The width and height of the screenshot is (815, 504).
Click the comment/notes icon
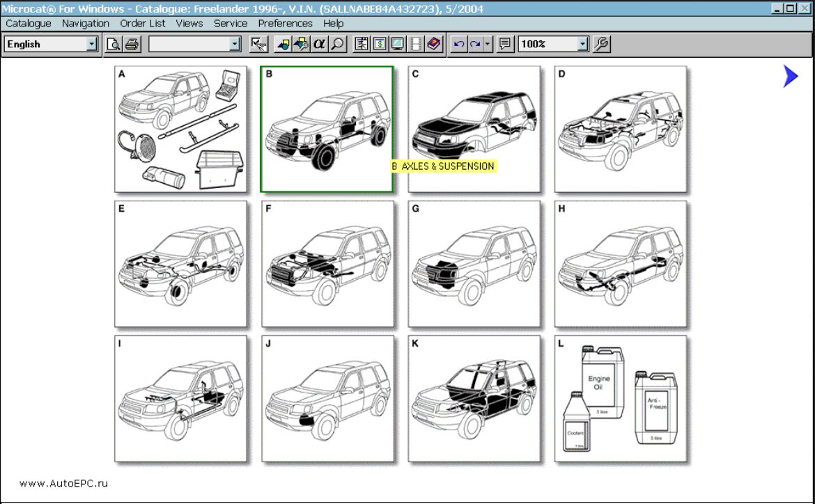click(505, 43)
